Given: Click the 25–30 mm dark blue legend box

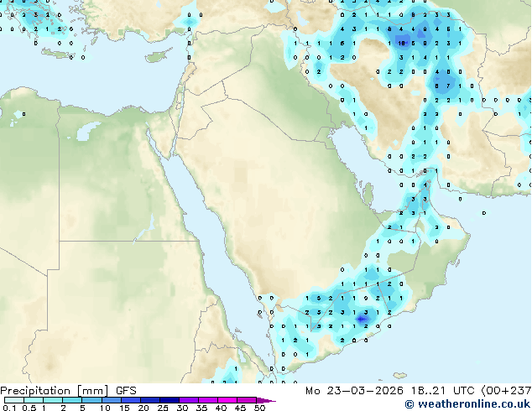Looking at the screenshot, I should tap(169, 400).
